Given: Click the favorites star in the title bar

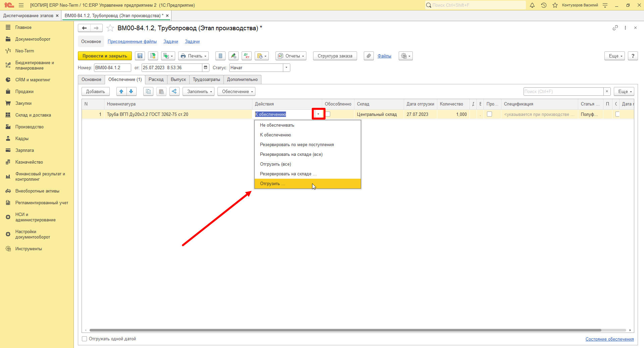Looking at the screenshot, I should pyautogui.click(x=555, y=5).
